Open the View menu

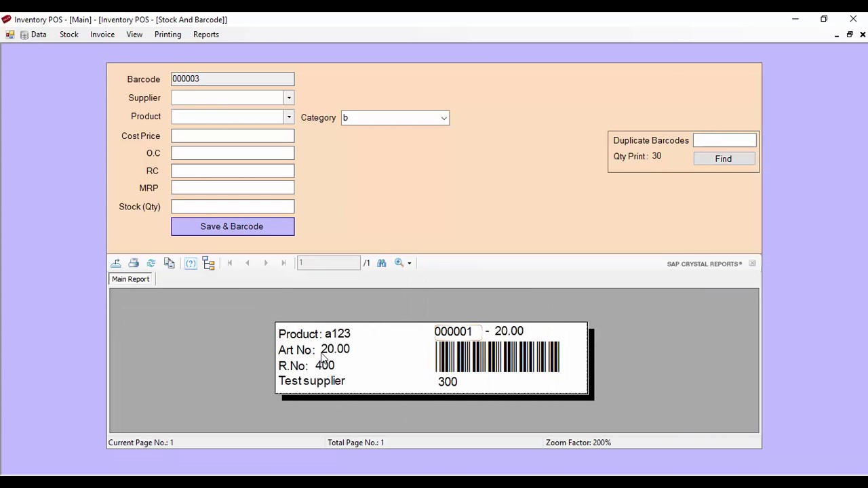pyautogui.click(x=134, y=35)
